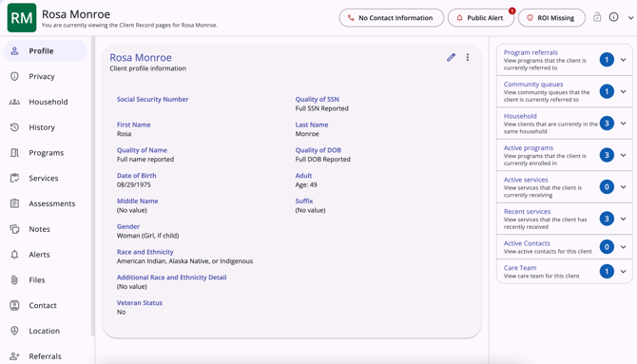Expand the header chevron dropdown
637x364 pixels.
pyautogui.click(x=630, y=18)
